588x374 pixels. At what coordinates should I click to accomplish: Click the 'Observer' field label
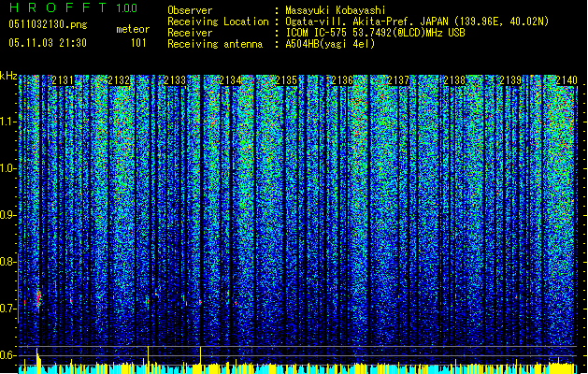[190, 10]
